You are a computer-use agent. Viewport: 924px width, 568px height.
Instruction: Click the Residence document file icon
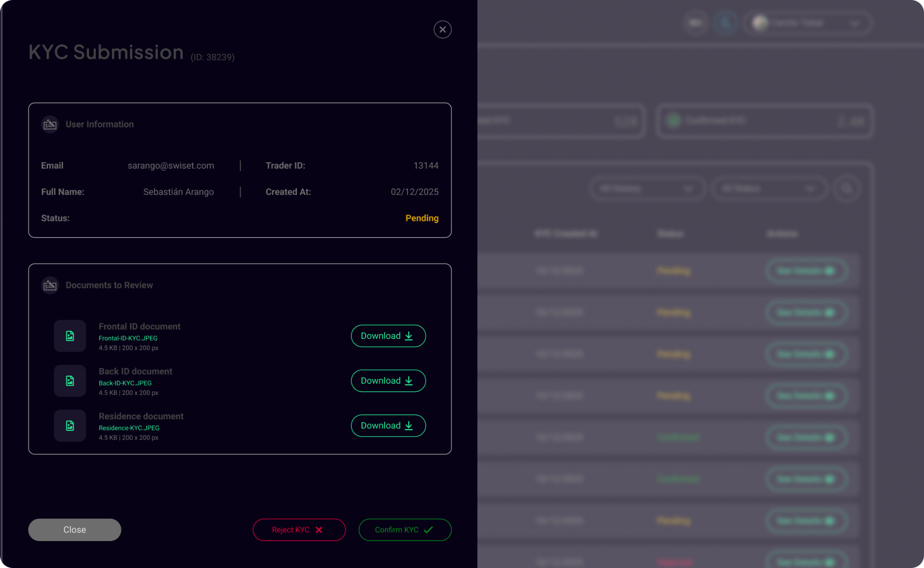pos(70,426)
